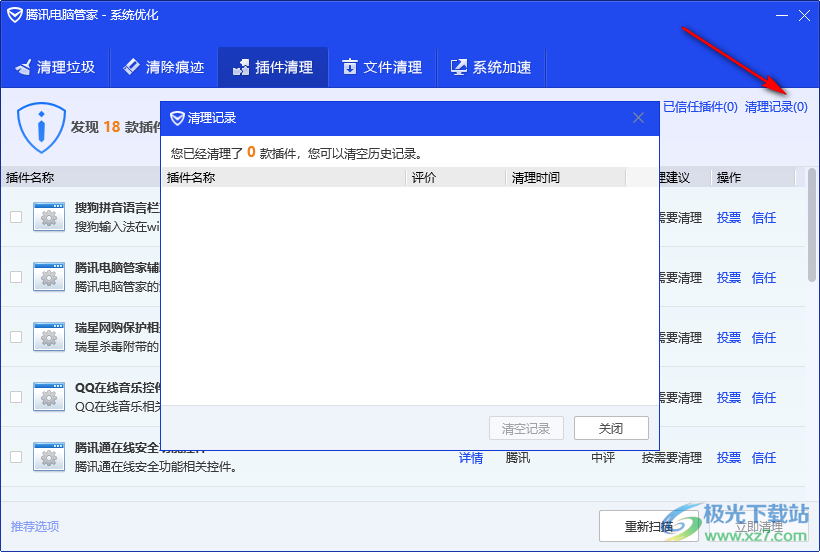Click the broom icon on 清理垃圾

[24, 67]
